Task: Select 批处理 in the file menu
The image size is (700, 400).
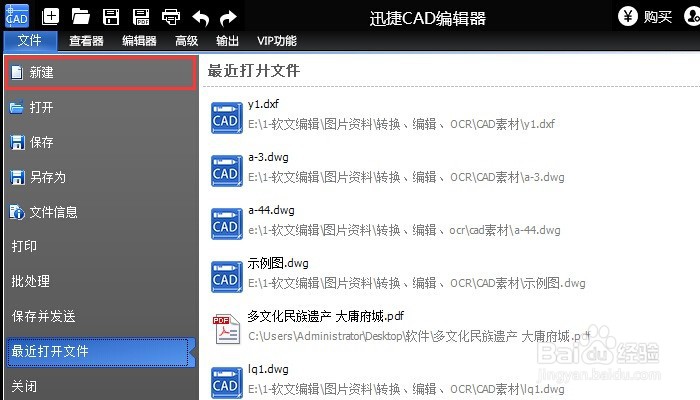Action: pyautogui.click(x=101, y=281)
